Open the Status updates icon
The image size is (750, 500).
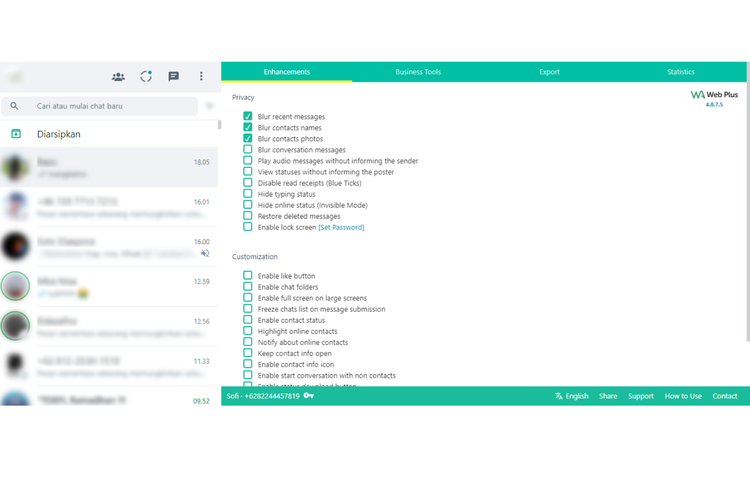[146, 76]
